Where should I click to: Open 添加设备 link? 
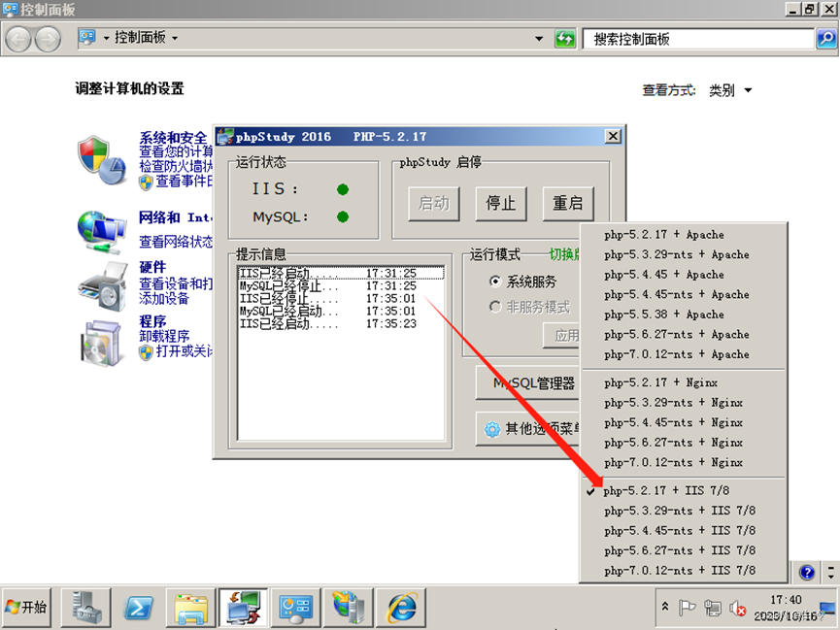tap(164, 298)
